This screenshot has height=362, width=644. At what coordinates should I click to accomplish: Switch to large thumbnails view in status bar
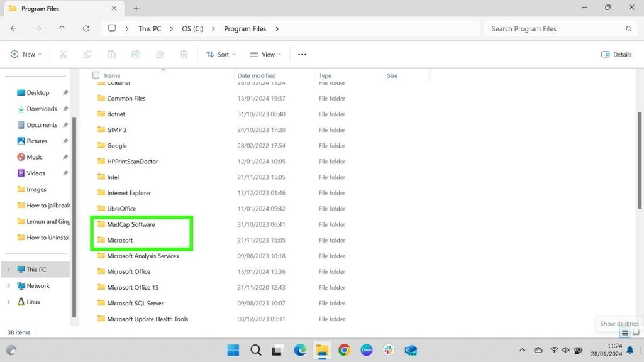pos(636,332)
